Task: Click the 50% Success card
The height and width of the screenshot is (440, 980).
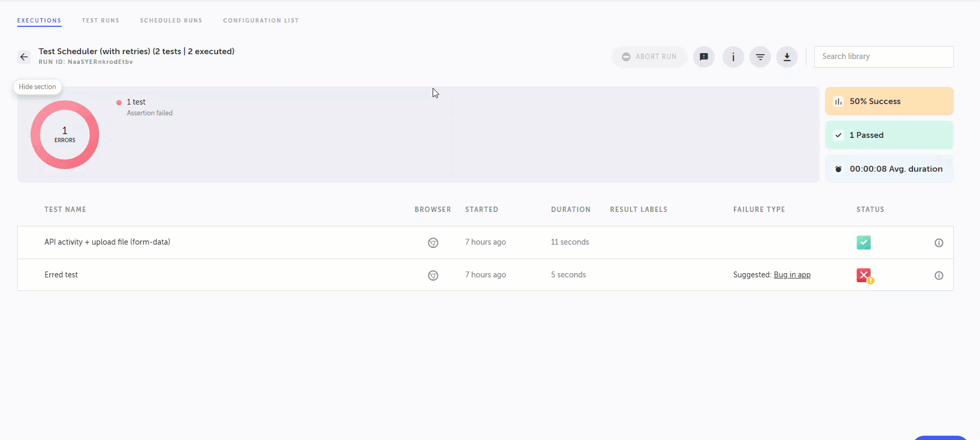Action: (x=889, y=101)
